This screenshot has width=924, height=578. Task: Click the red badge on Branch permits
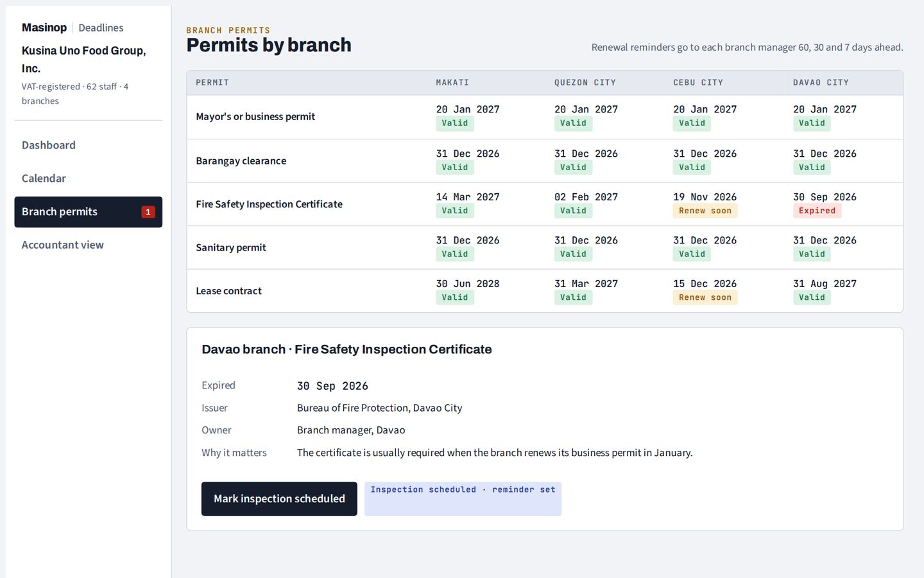148,212
